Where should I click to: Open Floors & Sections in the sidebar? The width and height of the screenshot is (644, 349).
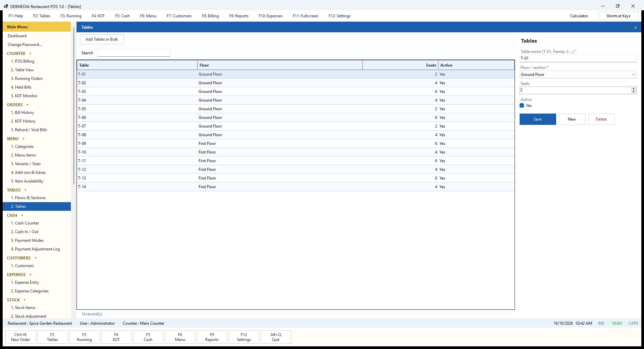28,198
